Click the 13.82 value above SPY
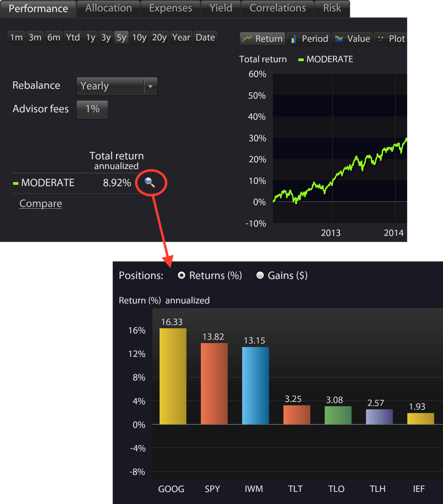The width and height of the screenshot is (443, 504). coord(213,337)
